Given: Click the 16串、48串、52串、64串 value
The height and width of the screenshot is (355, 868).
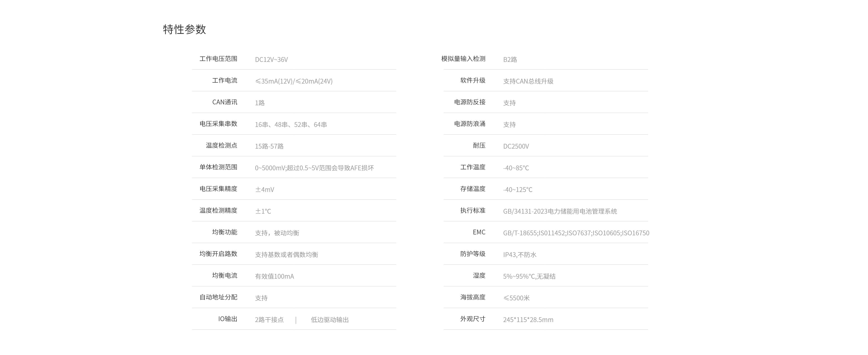Looking at the screenshot, I should tap(291, 124).
